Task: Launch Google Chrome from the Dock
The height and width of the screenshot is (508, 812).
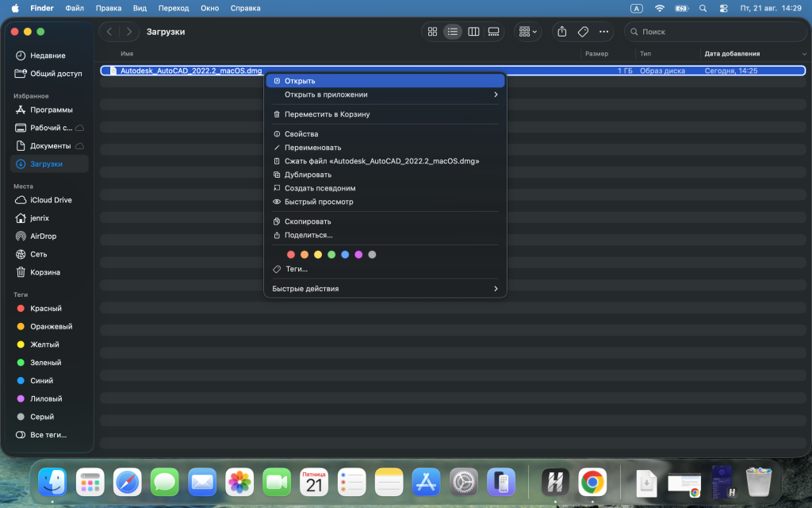Action: tap(592, 482)
